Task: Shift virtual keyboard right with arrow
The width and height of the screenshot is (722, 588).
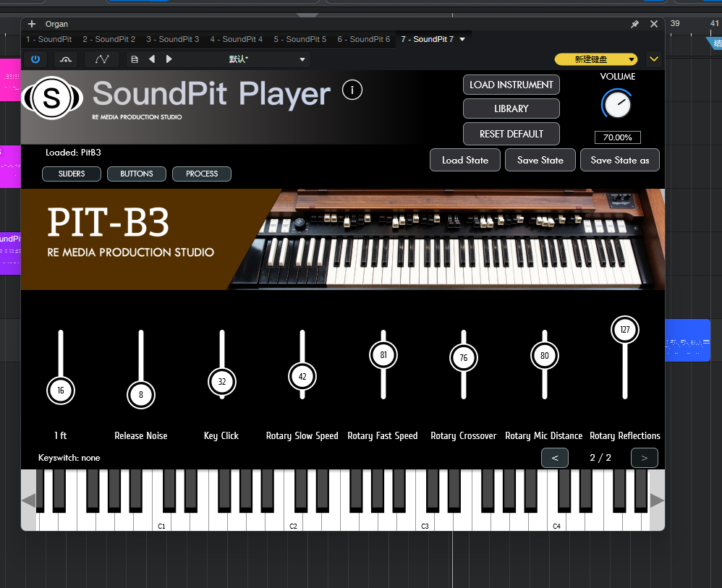Action: (x=657, y=500)
